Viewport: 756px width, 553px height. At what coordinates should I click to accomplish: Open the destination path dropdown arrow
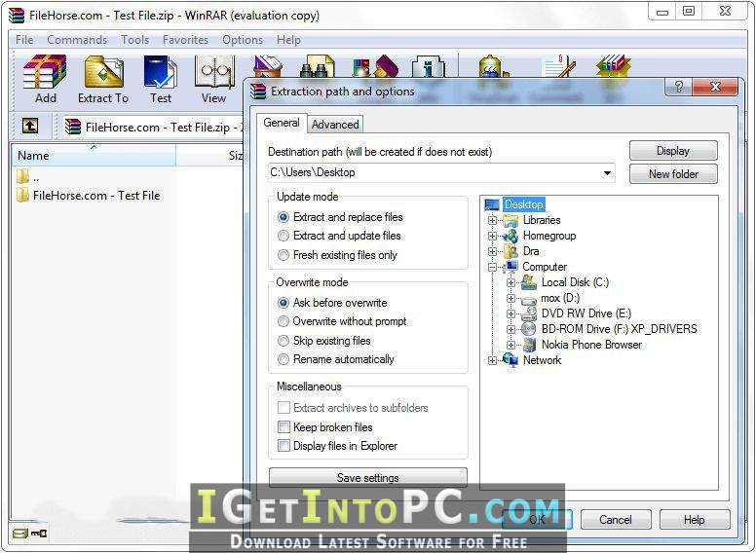click(607, 172)
